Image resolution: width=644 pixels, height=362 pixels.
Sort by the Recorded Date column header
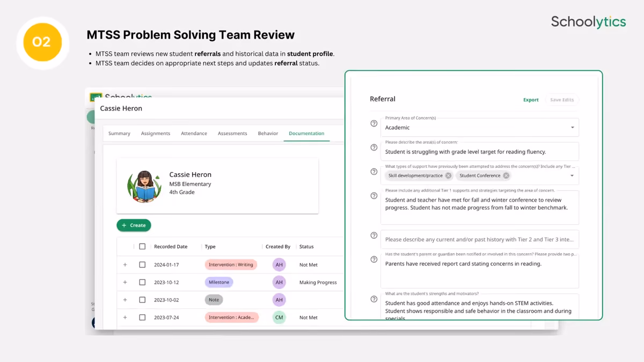click(171, 247)
